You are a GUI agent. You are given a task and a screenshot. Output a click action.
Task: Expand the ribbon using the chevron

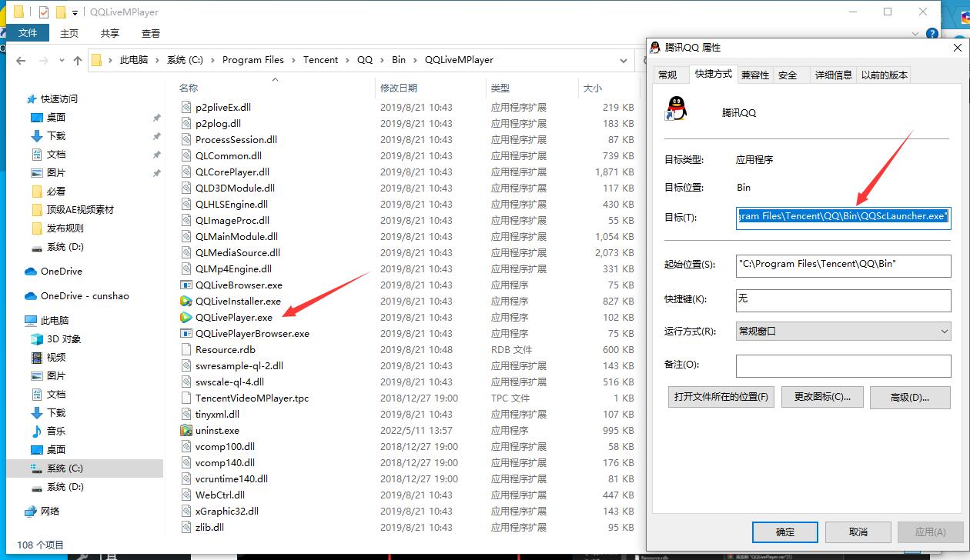pos(915,33)
